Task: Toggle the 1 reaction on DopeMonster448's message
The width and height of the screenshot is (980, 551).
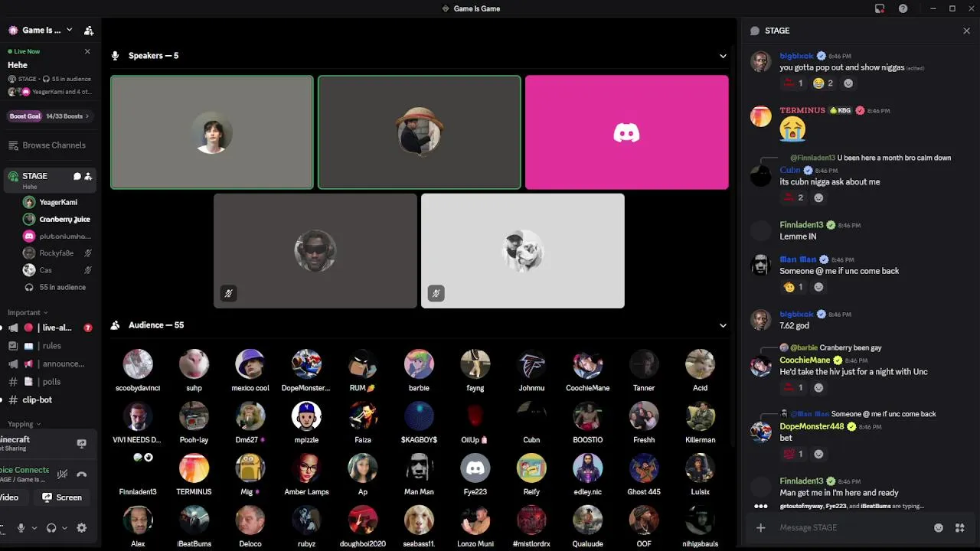Action: coord(792,454)
